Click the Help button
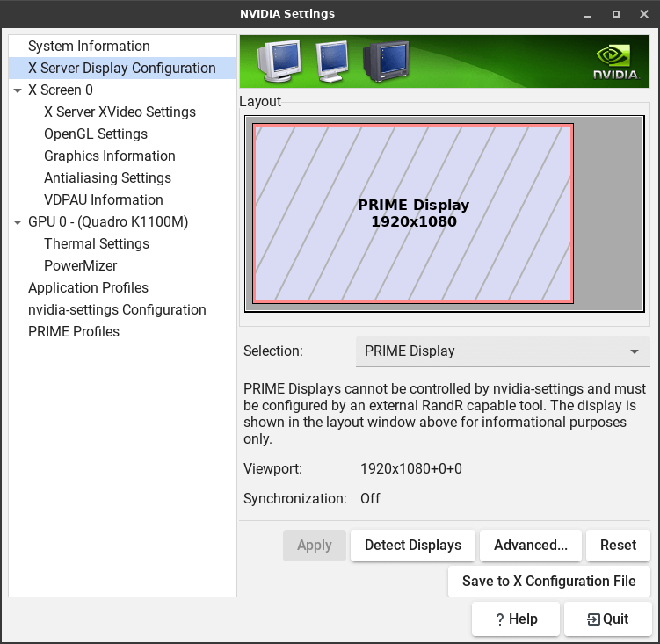The image size is (660, 644). [x=516, y=619]
